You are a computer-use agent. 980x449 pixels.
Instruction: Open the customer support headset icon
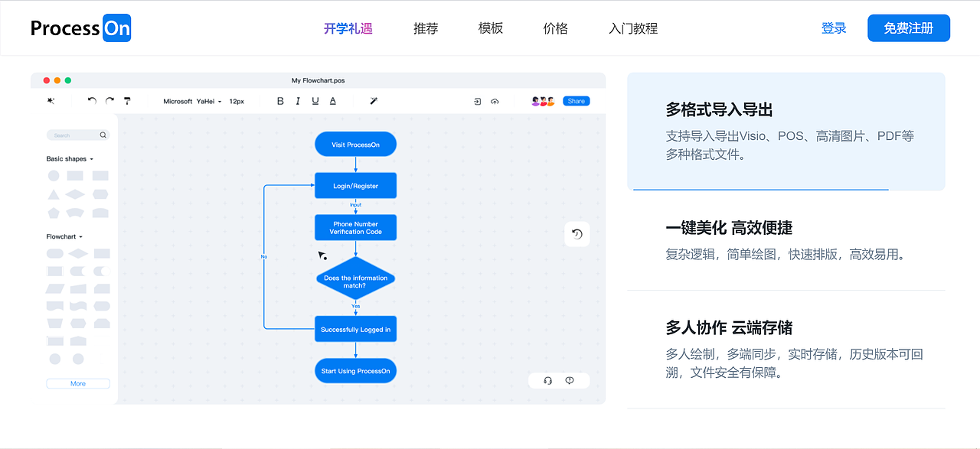547,380
